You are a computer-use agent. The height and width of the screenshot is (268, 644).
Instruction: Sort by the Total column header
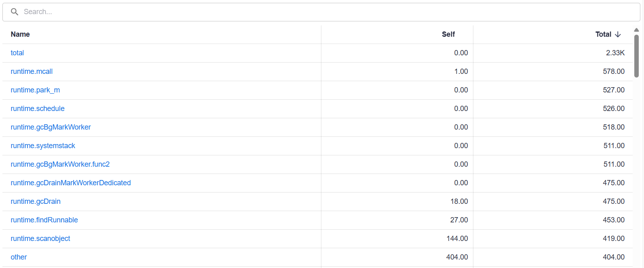coord(603,35)
